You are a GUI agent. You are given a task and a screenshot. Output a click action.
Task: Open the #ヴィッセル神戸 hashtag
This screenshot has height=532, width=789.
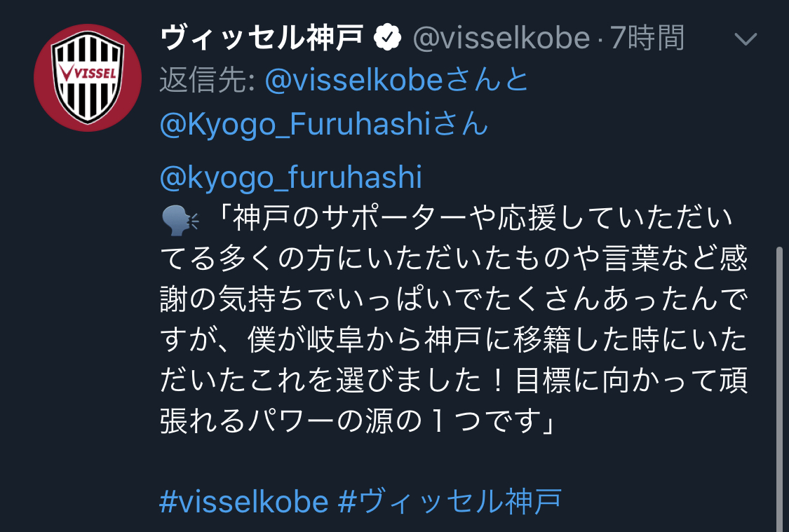450,502
